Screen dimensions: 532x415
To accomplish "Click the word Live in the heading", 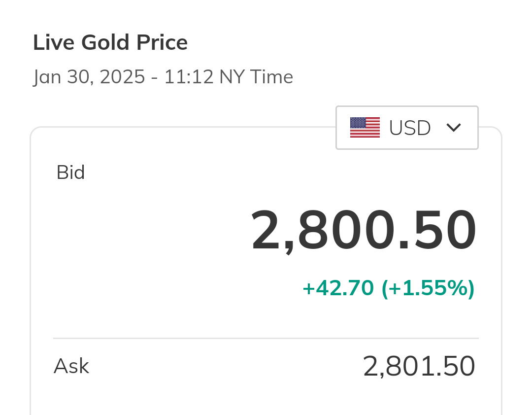I will [54, 43].
